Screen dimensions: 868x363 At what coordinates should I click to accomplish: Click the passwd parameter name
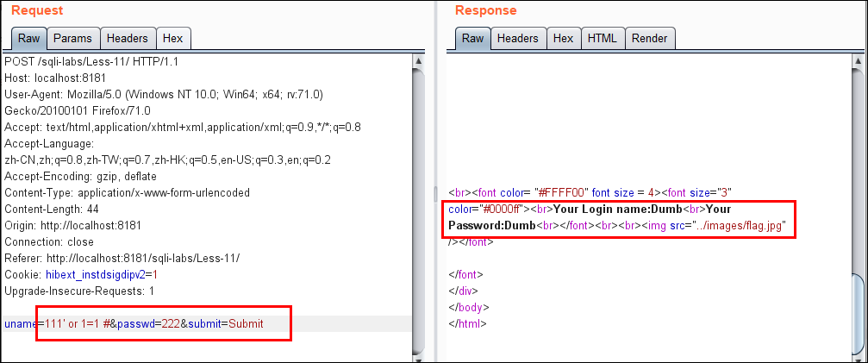[x=136, y=323]
